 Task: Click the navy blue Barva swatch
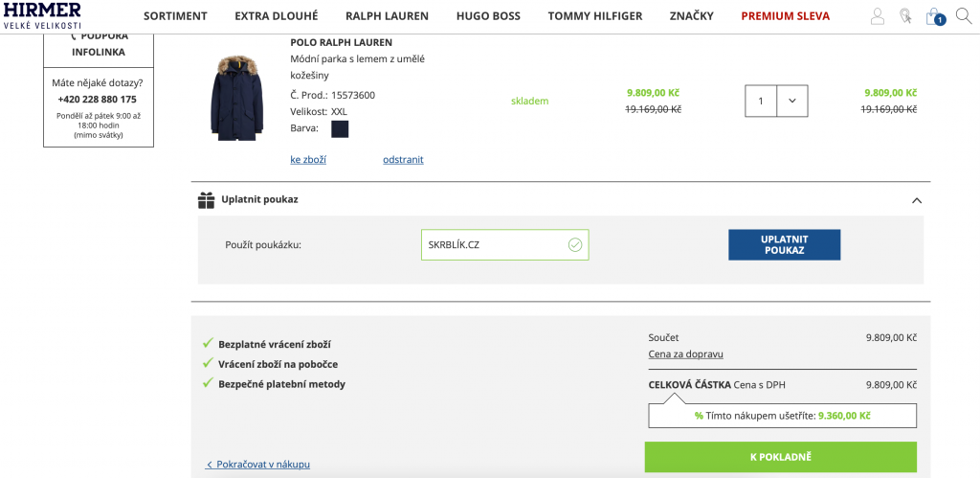[x=340, y=129]
